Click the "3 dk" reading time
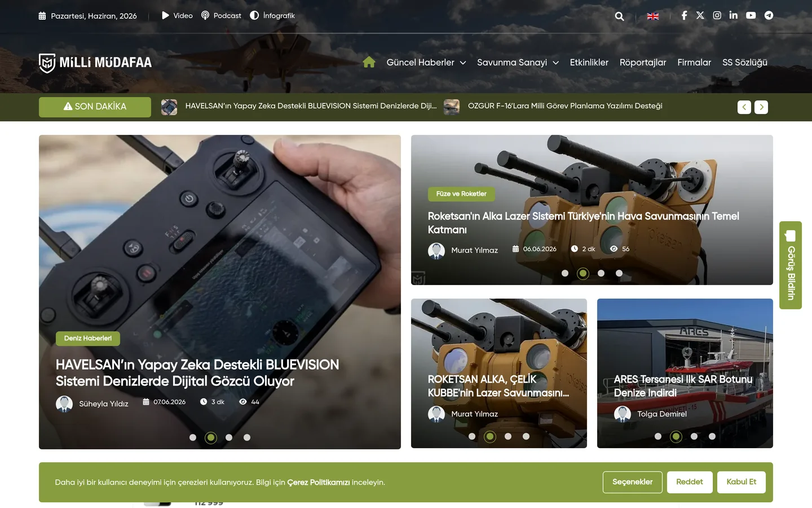 [218, 402]
